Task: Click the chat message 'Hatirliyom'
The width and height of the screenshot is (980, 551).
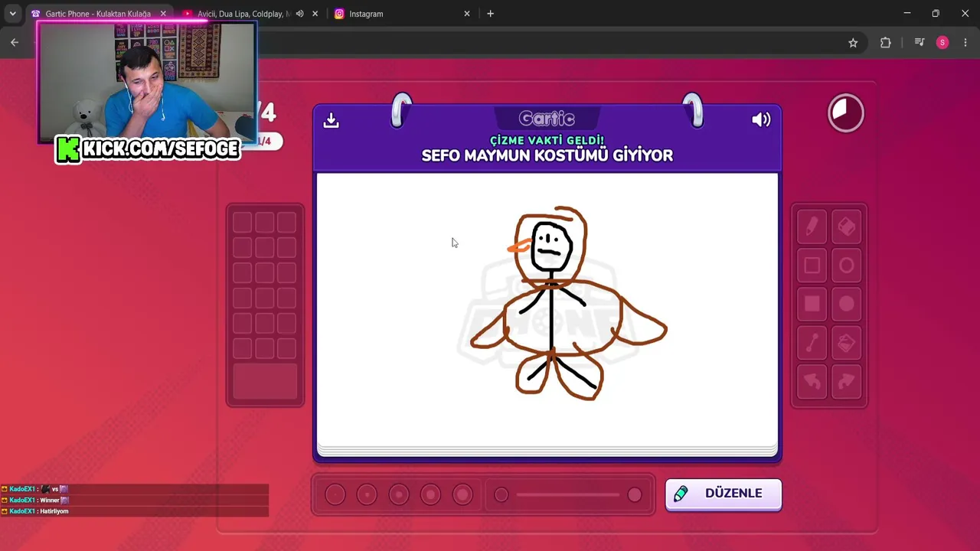Action: click(54, 511)
